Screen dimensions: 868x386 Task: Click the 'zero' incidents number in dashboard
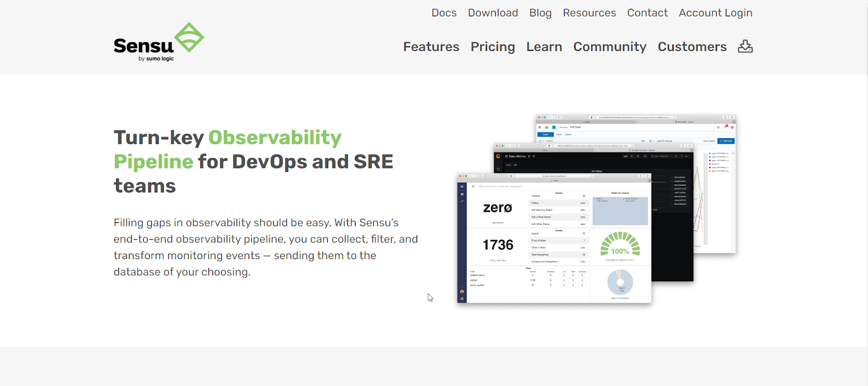tap(497, 208)
